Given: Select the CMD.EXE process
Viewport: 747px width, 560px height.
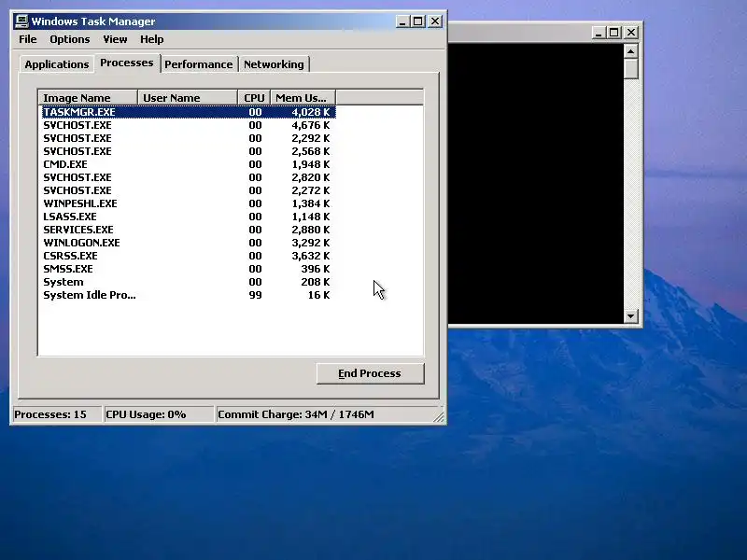Looking at the screenshot, I should 189,164.
